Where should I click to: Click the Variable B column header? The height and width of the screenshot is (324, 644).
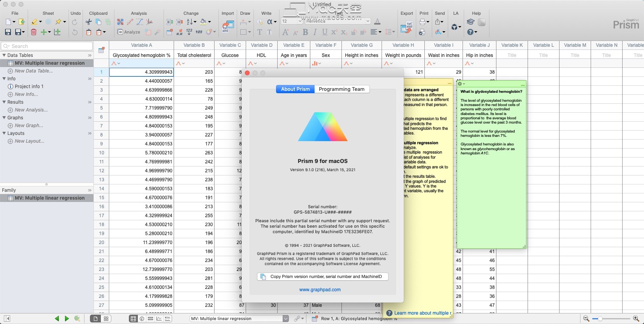pyautogui.click(x=194, y=45)
